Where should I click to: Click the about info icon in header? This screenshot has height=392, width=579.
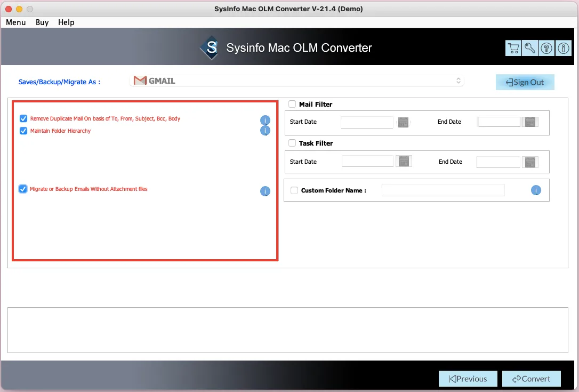[564, 49]
